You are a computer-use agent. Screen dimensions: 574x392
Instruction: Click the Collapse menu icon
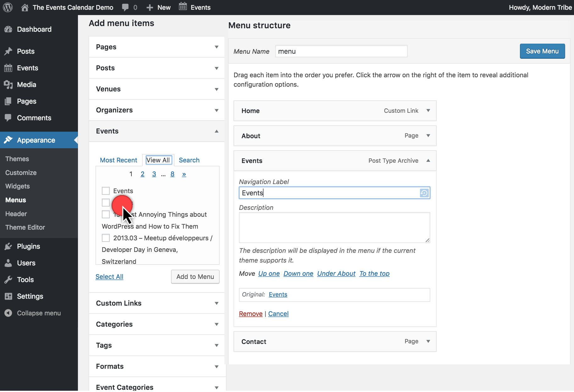[8, 313]
